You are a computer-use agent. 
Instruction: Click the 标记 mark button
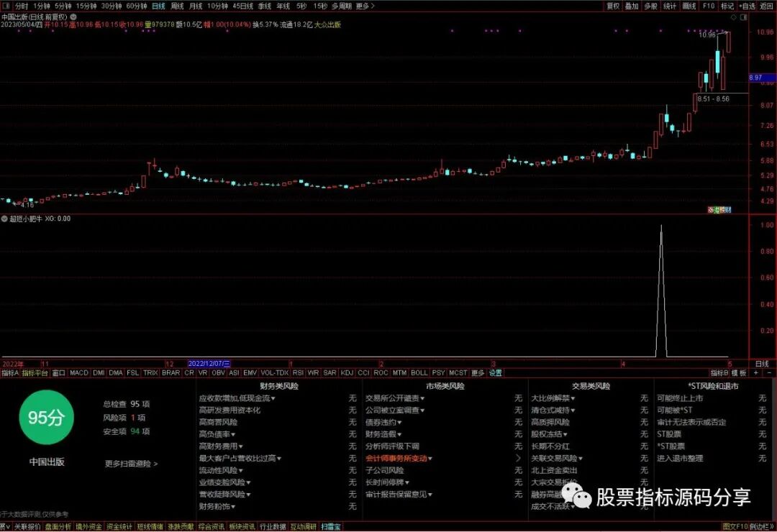coord(727,6)
